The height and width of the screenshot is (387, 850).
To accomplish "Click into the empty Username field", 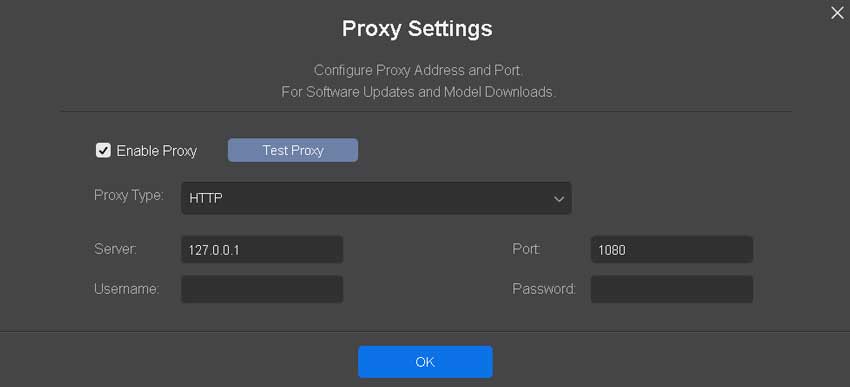I will point(262,289).
